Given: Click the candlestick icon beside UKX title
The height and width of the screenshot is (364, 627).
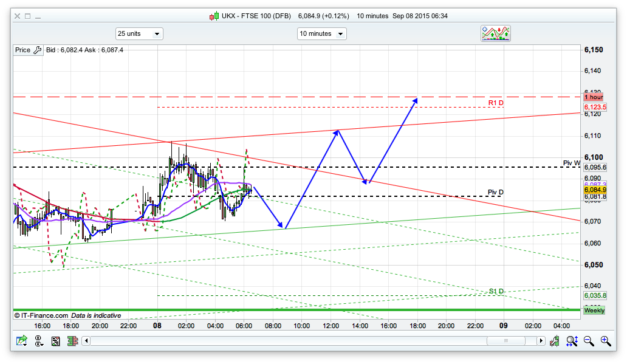Looking at the screenshot, I should tap(213, 16).
